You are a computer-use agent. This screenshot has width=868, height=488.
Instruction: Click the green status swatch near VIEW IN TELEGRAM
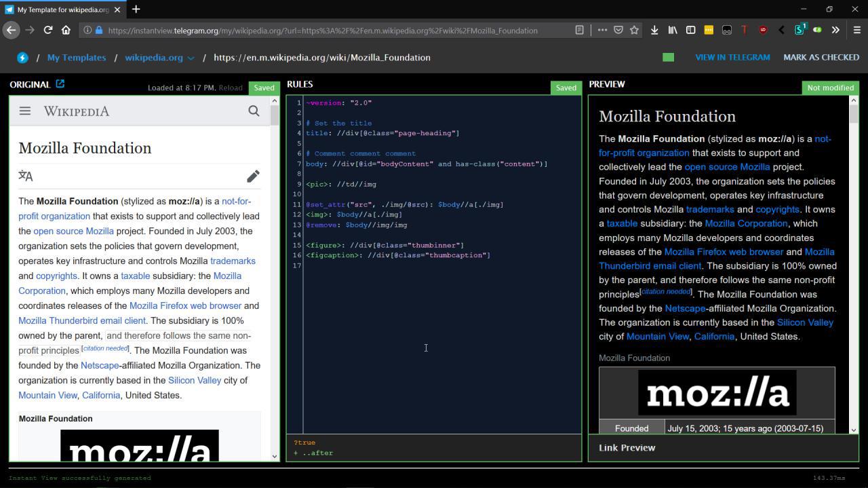(667, 58)
